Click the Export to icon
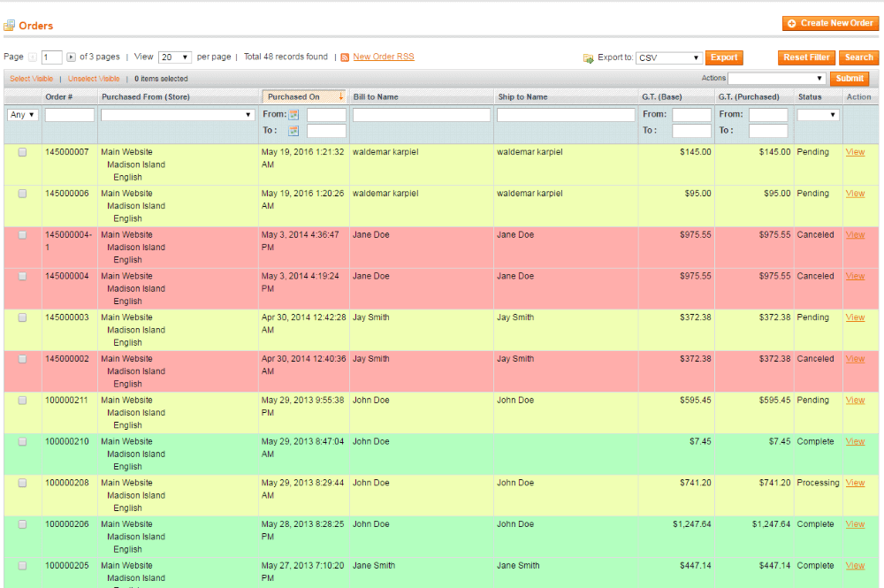The height and width of the screenshot is (588, 884). point(588,58)
